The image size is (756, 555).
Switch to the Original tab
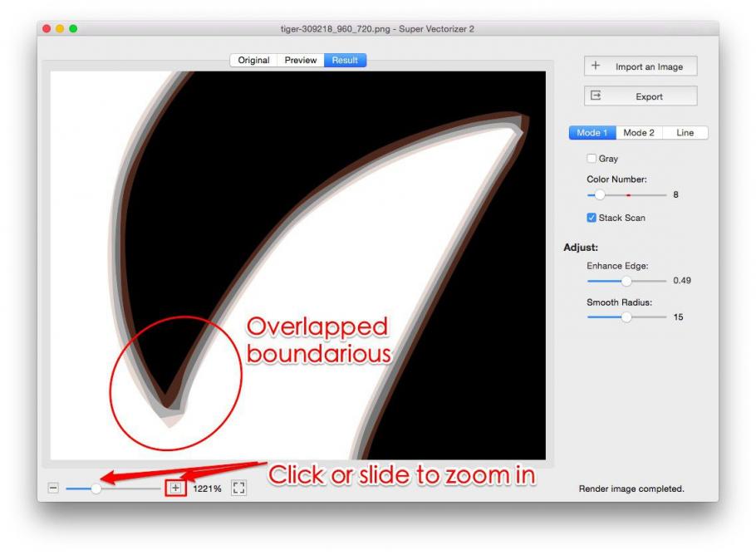253,60
